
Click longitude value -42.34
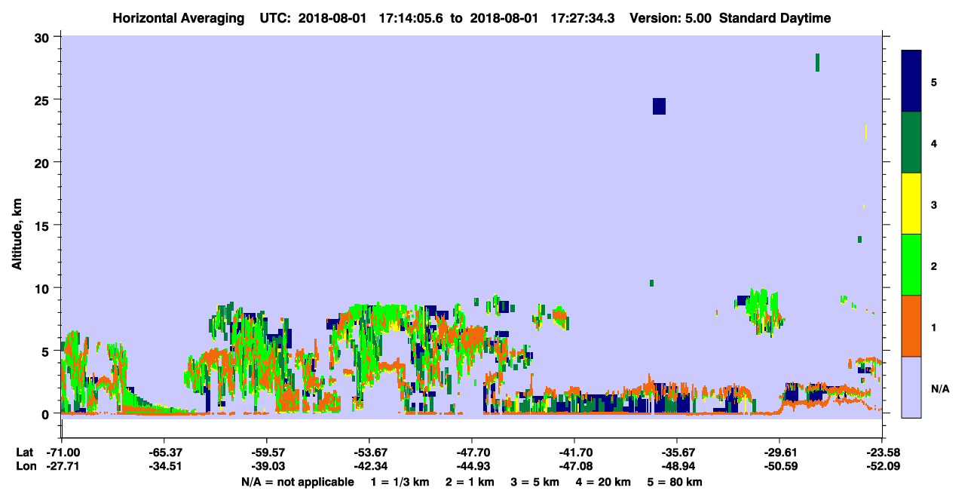(x=369, y=467)
